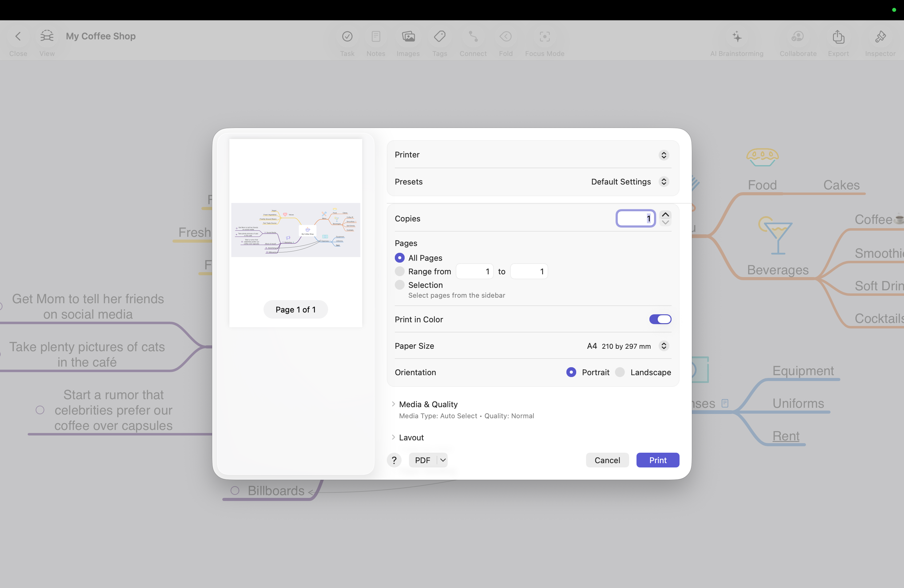
Task: Toggle the Print in Color switch
Action: [660, 319]
